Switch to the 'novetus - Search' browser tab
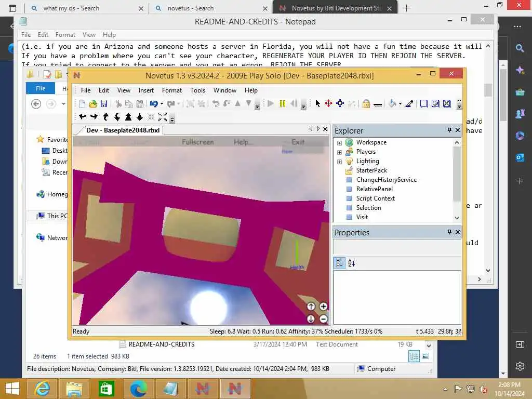Viewport: 532px width, 399px height. point(210,8)
